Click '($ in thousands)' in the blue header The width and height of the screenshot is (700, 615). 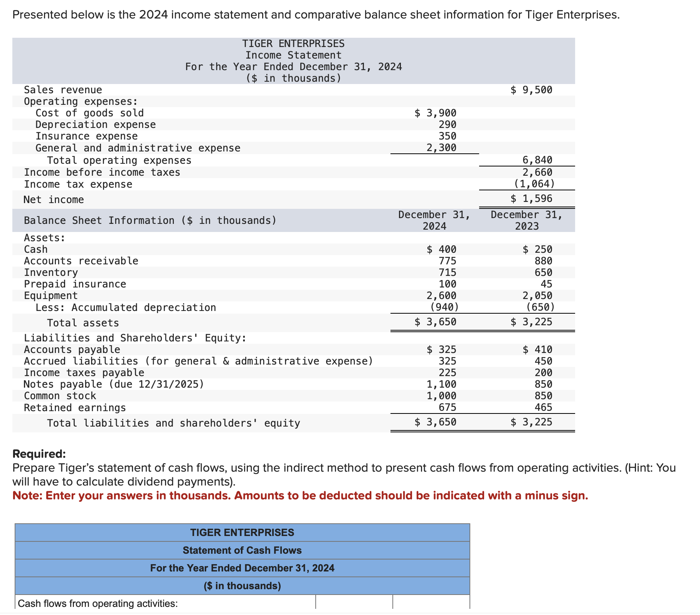tap(242, 586)
